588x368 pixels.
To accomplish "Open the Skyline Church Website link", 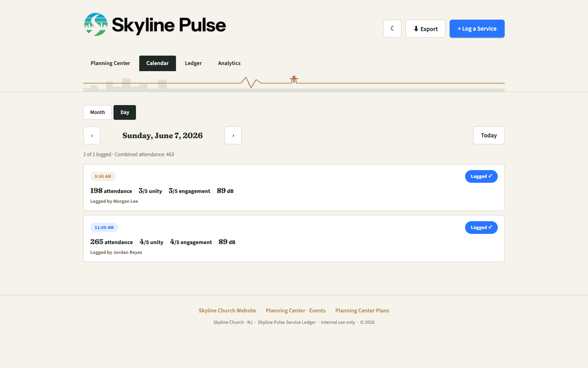I will (x=227, y=311).
